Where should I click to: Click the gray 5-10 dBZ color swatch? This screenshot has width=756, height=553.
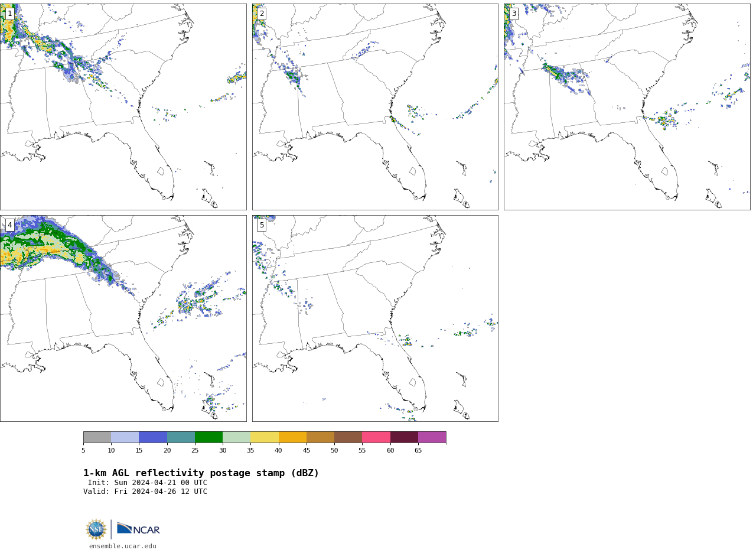tap(97, 437)
